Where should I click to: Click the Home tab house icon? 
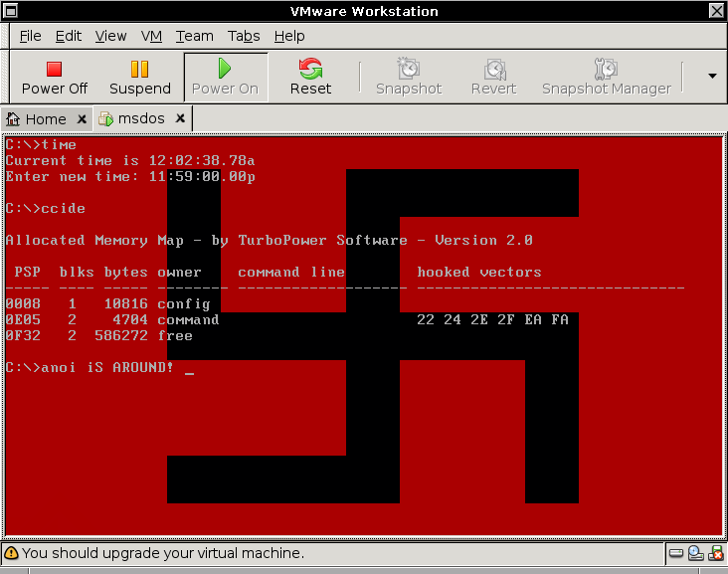coord(13,119)
